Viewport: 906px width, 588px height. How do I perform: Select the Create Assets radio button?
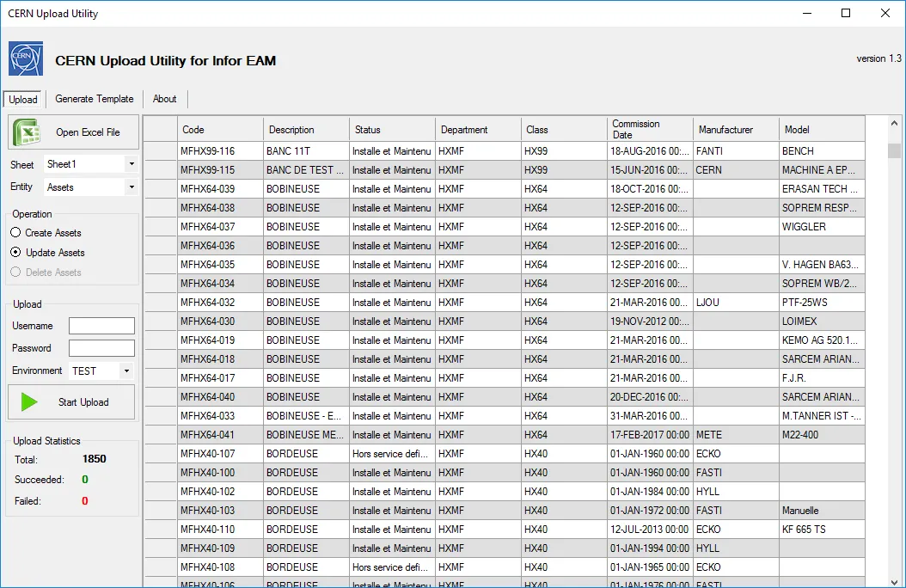click(15, 232)
